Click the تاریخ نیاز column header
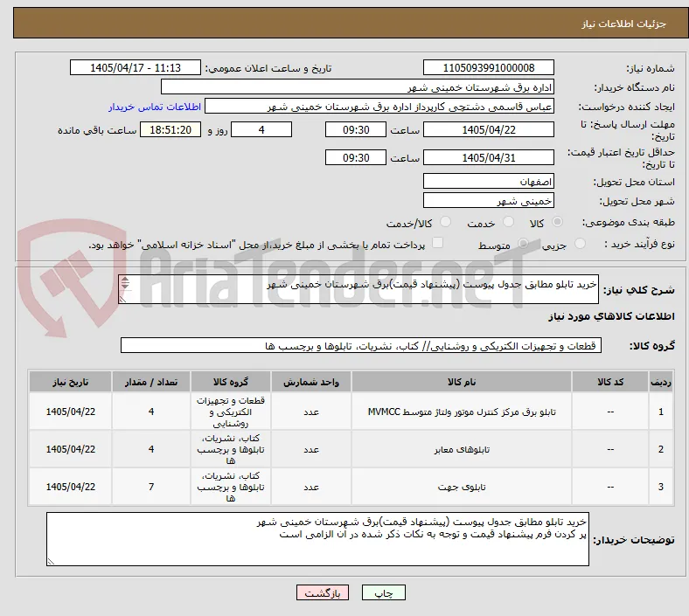The height and width of the screenshot is (616, 689). 70,382
